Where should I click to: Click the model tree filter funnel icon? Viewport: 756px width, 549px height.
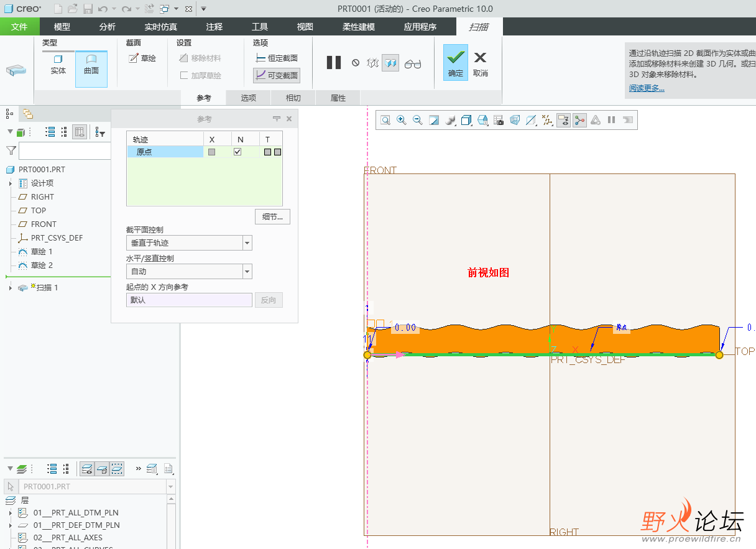point(11,150)
